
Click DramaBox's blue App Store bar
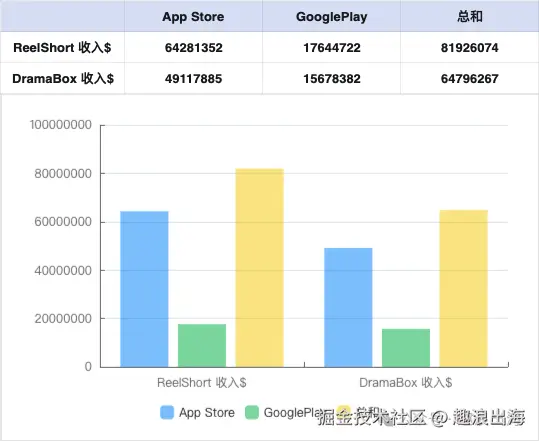[x=348, y=307]
